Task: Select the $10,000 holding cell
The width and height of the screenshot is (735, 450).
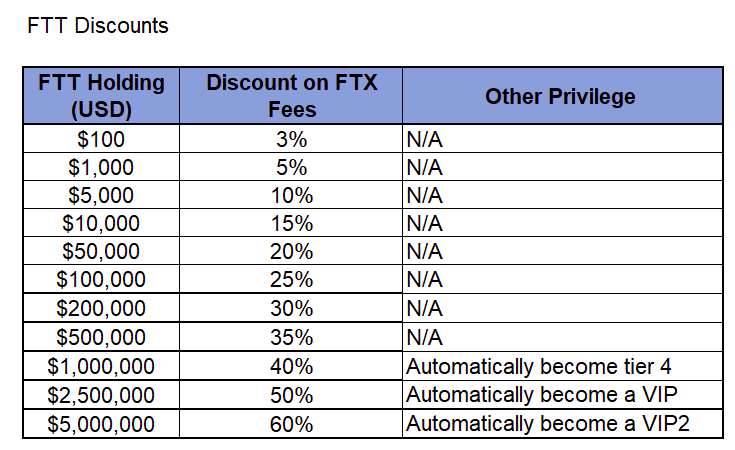Action: tap(101, 223)
